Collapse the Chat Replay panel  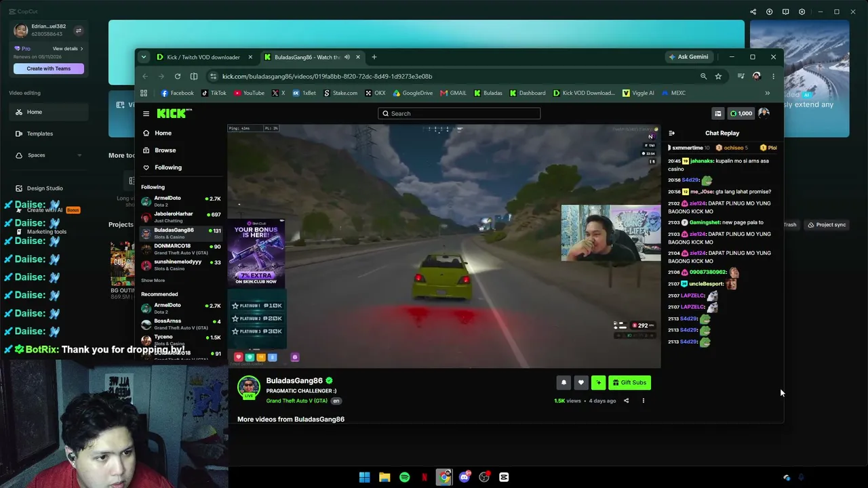(x=671, y=133)
